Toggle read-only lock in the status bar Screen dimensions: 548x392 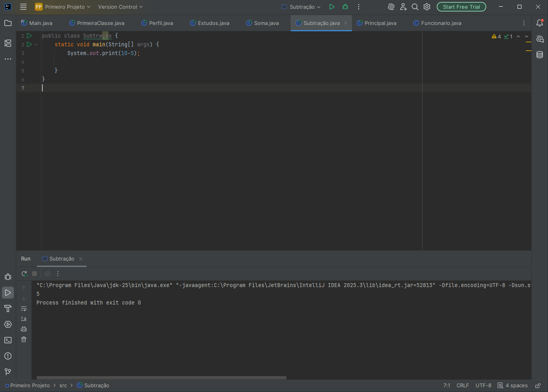[538, 386]
